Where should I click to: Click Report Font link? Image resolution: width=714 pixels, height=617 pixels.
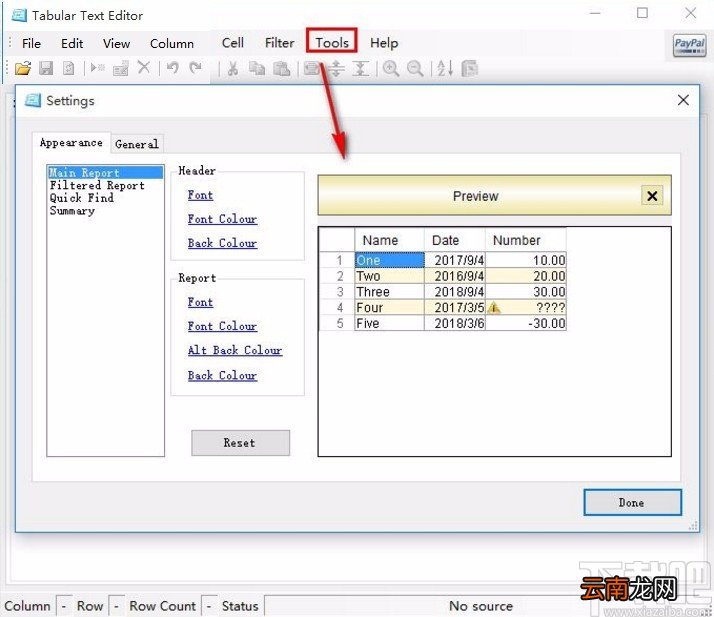200,302
